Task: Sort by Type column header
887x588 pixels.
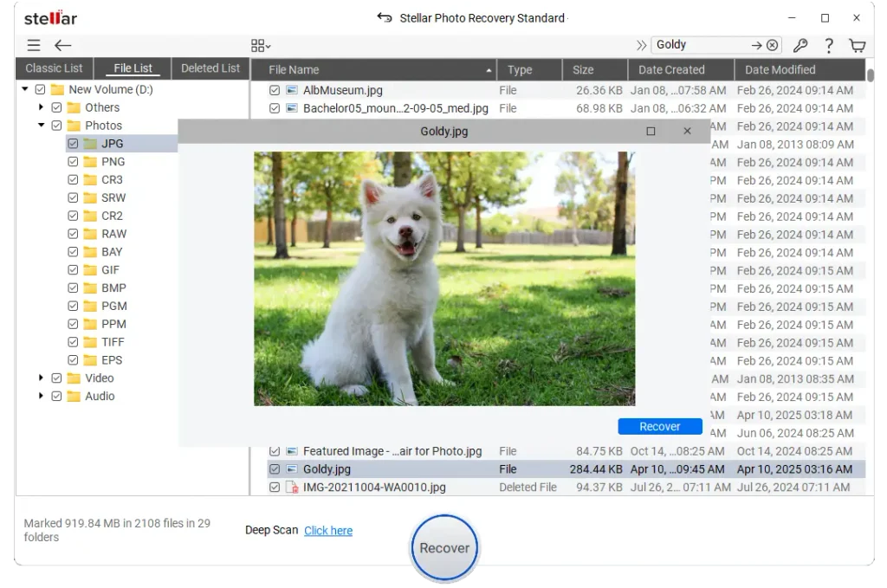Action: click(529, 69)
